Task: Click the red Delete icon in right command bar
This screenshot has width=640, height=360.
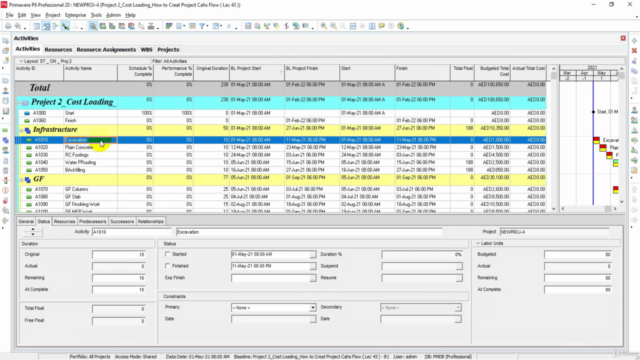Action: tap(634, 51)
